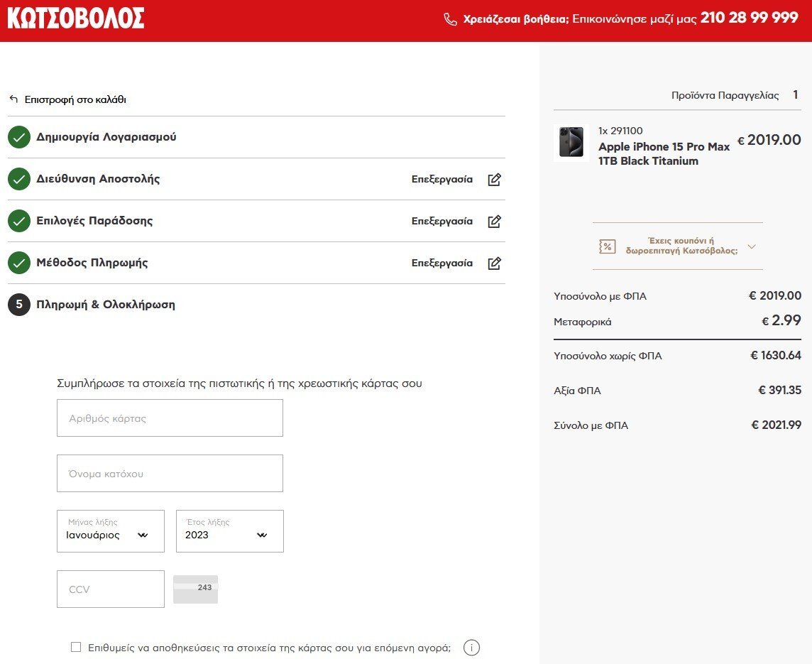Click the edit pencil icon for Διεύθυνση Αποστολής
Viewport: 812px width, 664px height.
(495, 179)
